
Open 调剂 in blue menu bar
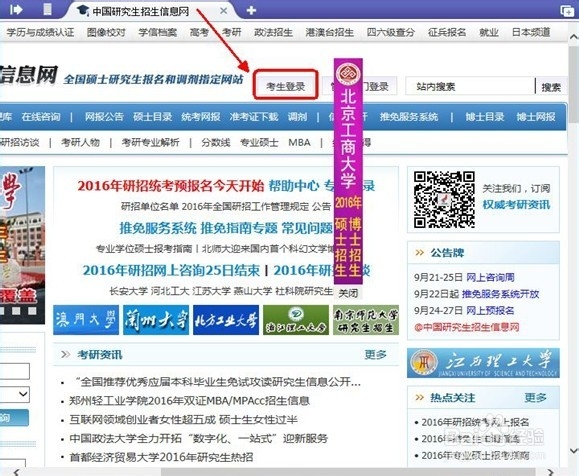point(298,117)
